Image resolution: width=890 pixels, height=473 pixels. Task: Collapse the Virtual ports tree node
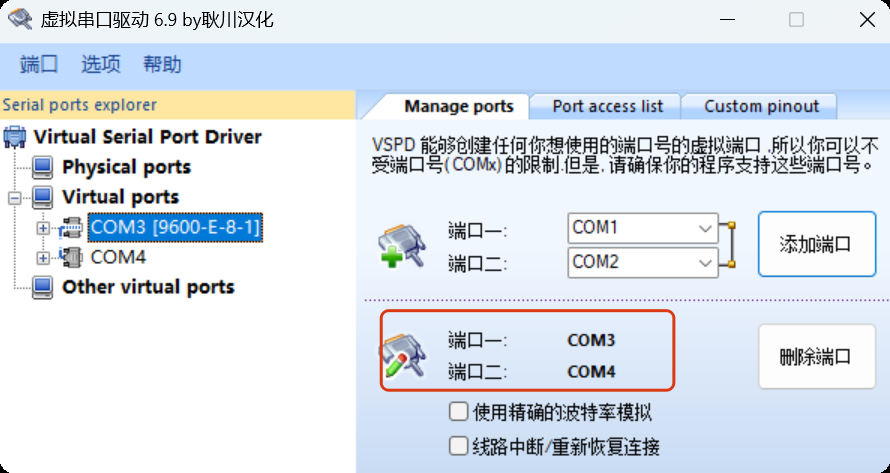coord(15,198)
